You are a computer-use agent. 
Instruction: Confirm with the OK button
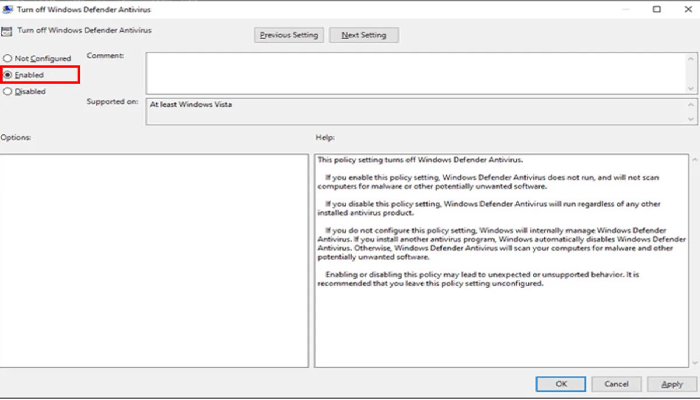coord(561,384)
